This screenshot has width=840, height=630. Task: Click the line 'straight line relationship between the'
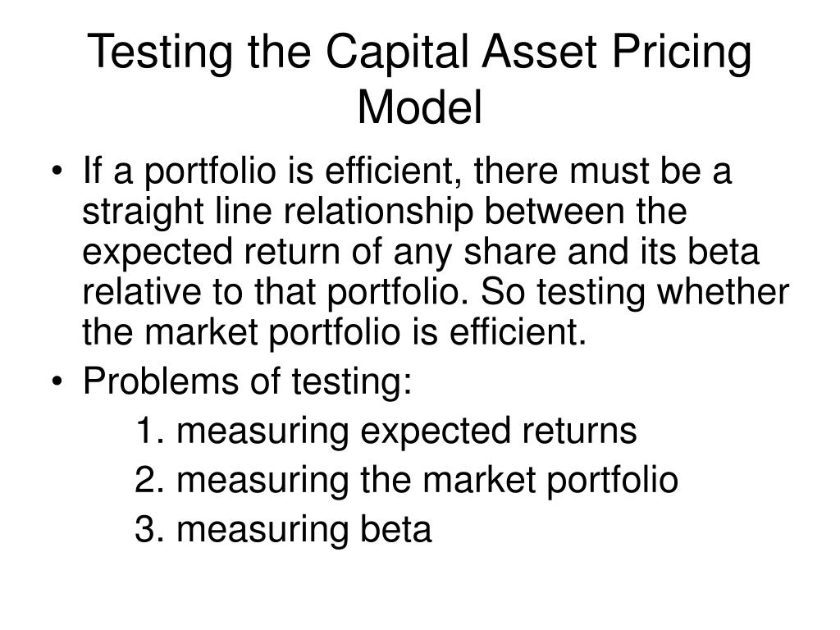point(384,211)
